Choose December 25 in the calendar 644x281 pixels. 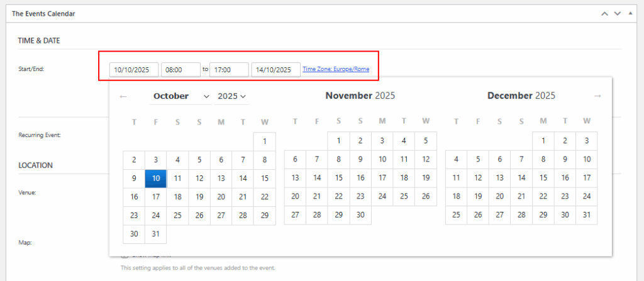(x=456, y=216)
